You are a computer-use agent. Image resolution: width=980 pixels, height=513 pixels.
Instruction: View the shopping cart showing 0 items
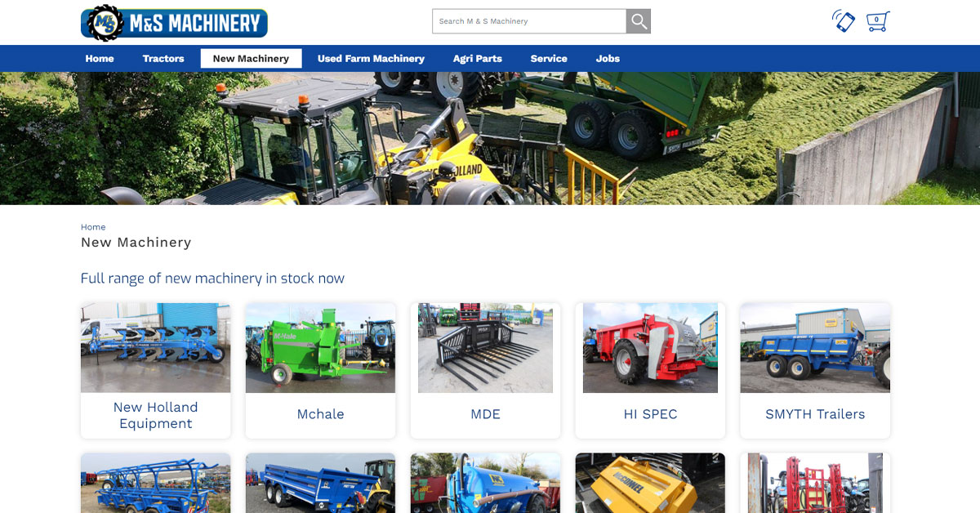point(877,22)
